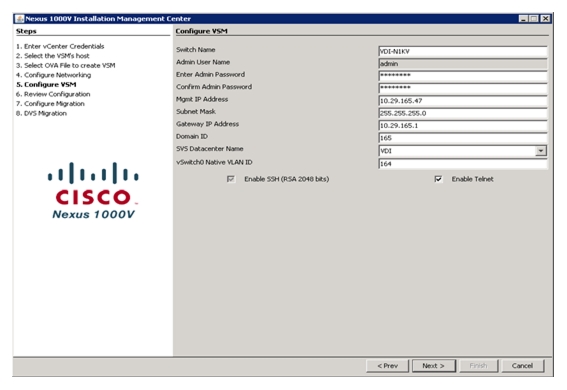Click the Domain ID input field
567x390 pixels.
(x=462, y=138)
